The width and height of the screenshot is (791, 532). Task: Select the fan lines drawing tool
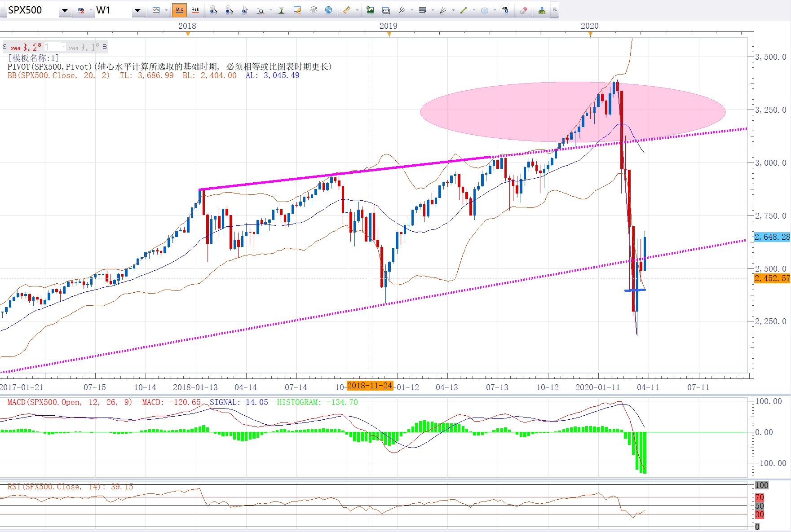pos(443,10)
